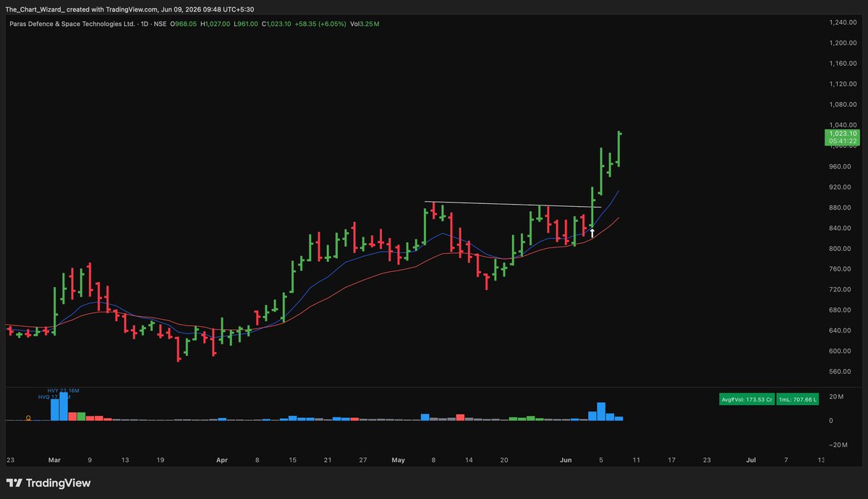Screen dimensions: 868x499
Task: Click the '19' date axis label
Action: [x=160, y=459]
